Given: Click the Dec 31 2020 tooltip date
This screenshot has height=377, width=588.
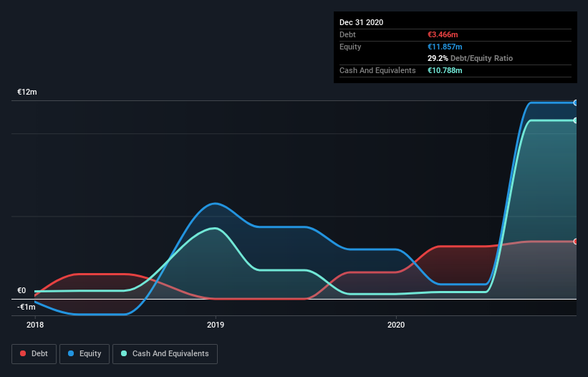Looking at the screenshot, I should click(x=361, y=22).
